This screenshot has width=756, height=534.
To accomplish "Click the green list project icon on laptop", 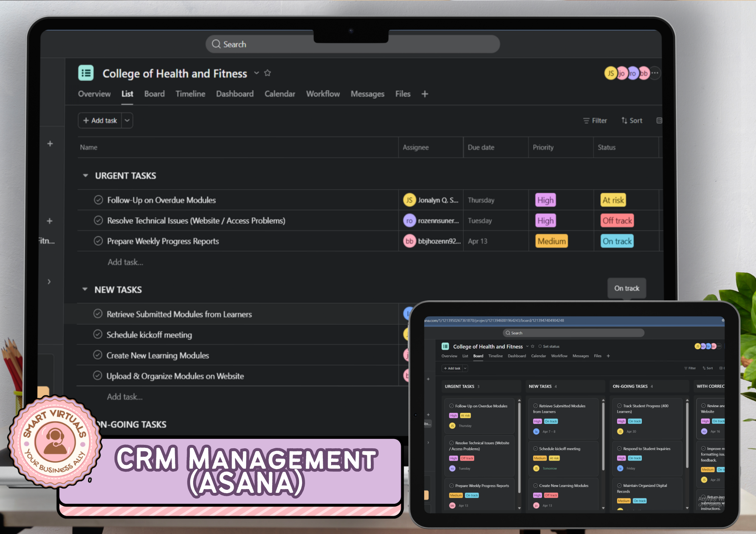I will (x=86, y=73).
